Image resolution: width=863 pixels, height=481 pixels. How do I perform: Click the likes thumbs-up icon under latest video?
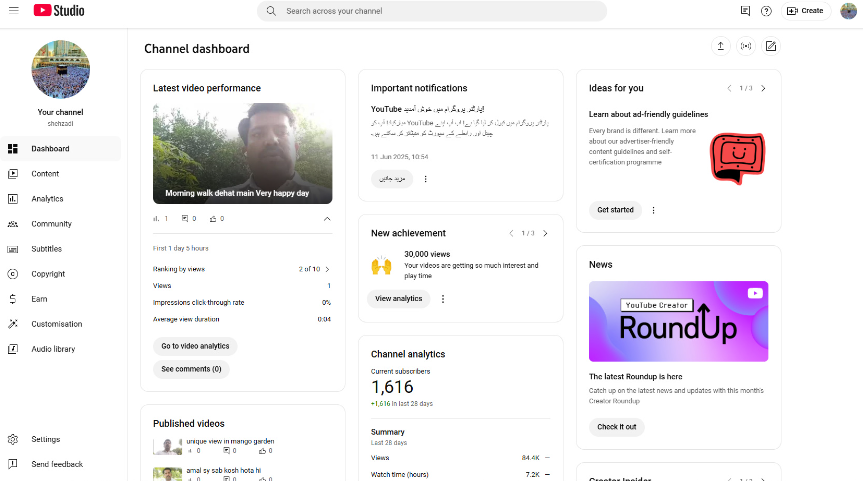213,219
